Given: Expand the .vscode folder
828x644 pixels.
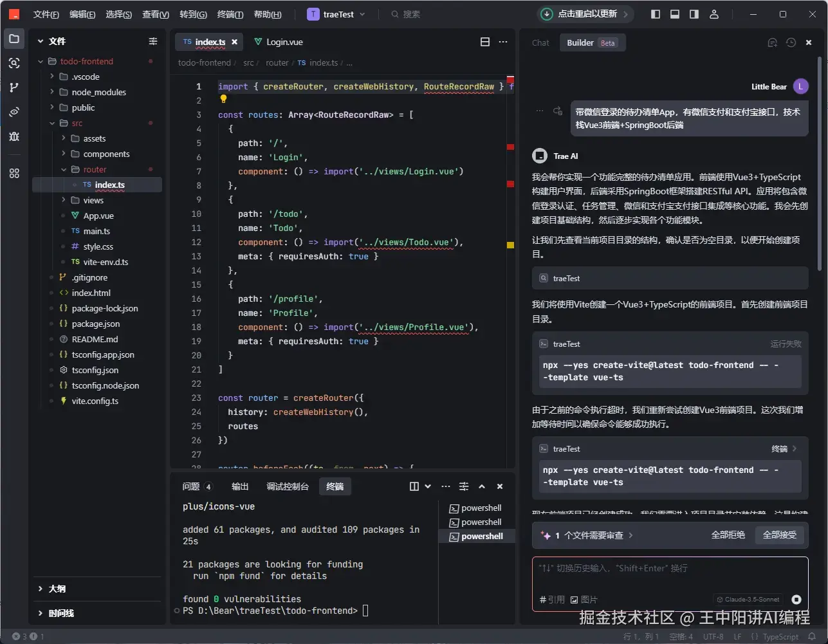Looking at the screenshot, I should pos(52,77).
